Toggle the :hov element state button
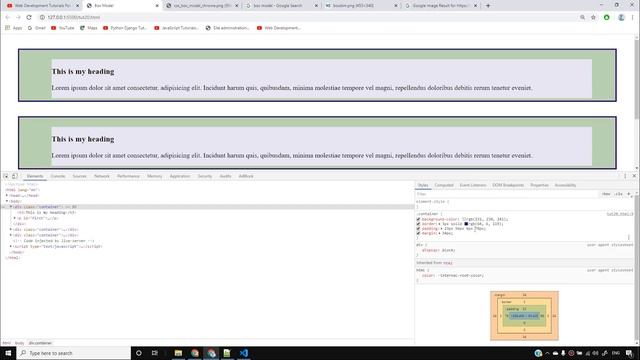Screen dimensions: 640x360 [606, 194]
